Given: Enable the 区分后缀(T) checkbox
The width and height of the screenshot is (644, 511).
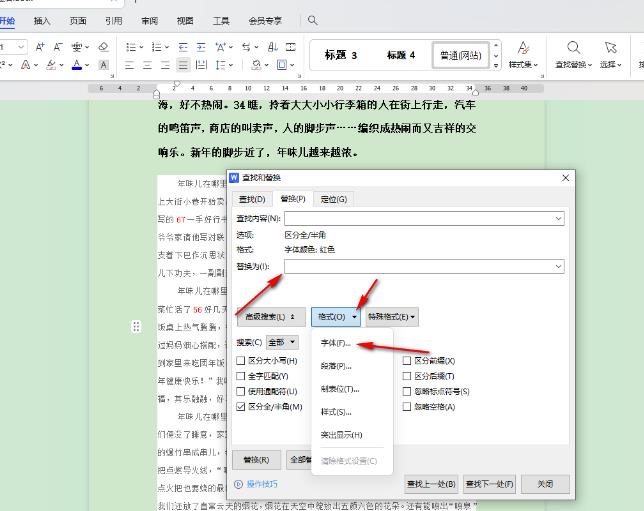Looking at the screenshot, I should [407, 376].
